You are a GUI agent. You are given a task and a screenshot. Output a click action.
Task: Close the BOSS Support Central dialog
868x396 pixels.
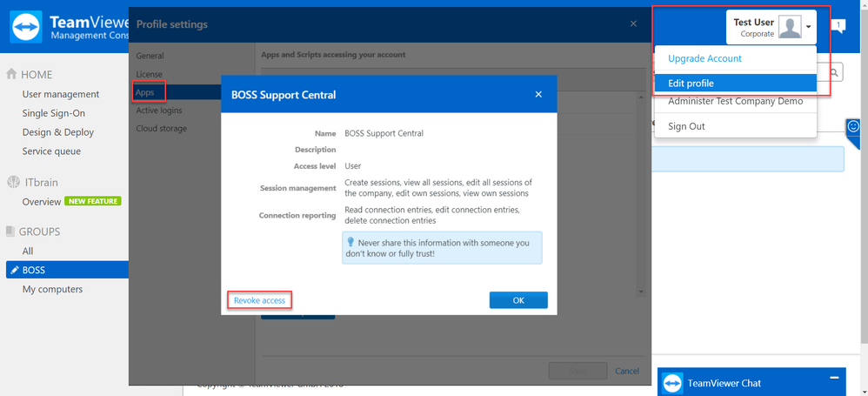tap(538, 95)
